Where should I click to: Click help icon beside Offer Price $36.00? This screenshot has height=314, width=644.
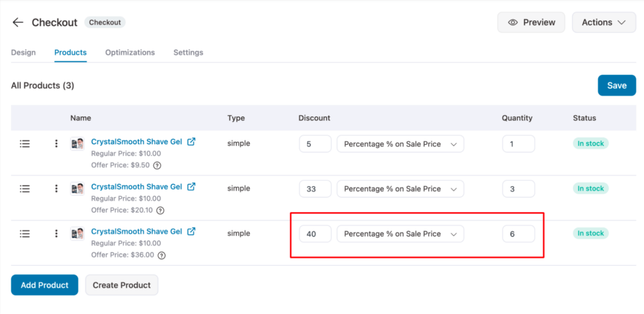pos(162,255)
